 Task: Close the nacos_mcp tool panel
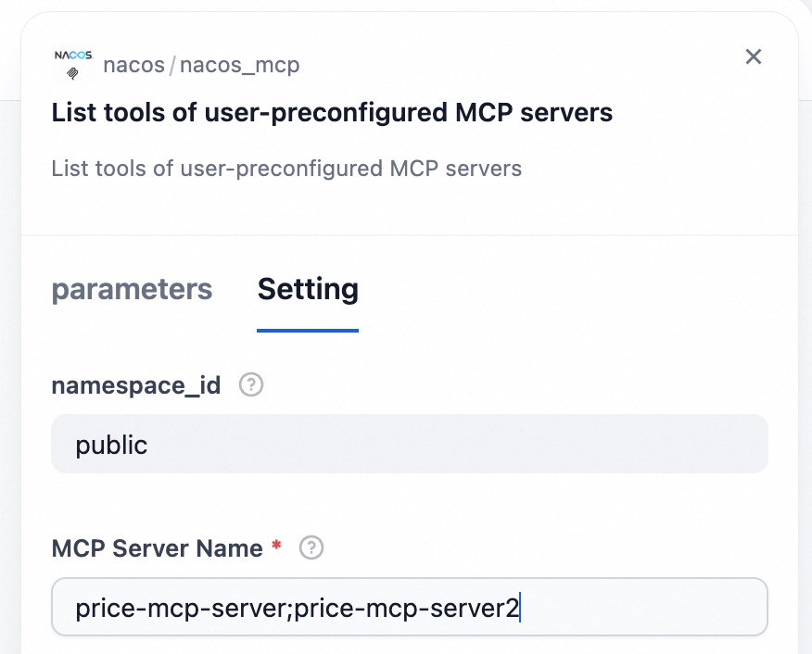coord(754,57)
